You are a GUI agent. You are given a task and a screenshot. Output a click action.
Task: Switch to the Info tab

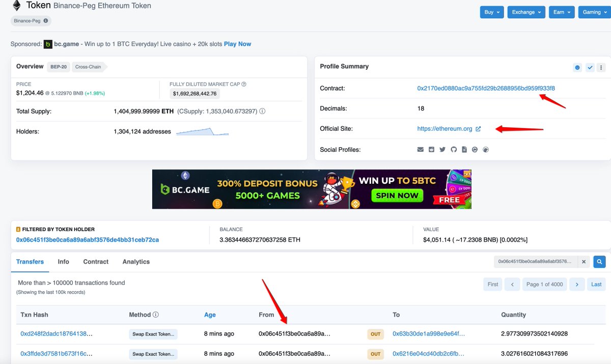[64, 262]
